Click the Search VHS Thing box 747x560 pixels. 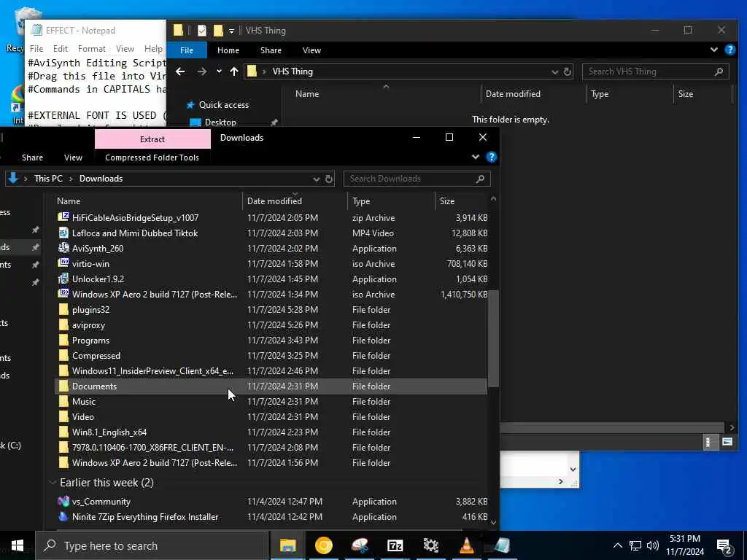(656, 71)
